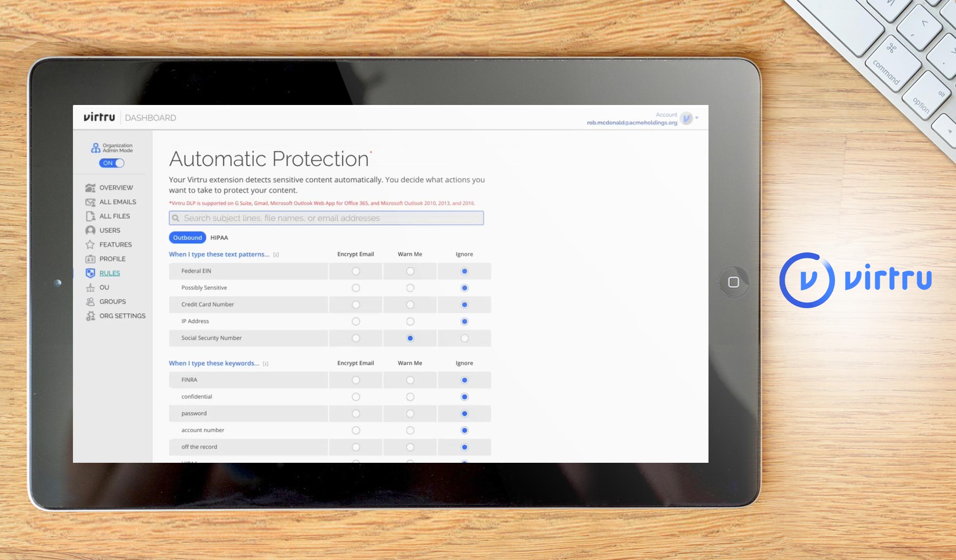Enable Warn Me for the password keyword
This screenshot has width=956, height=560.
(410, 413)
